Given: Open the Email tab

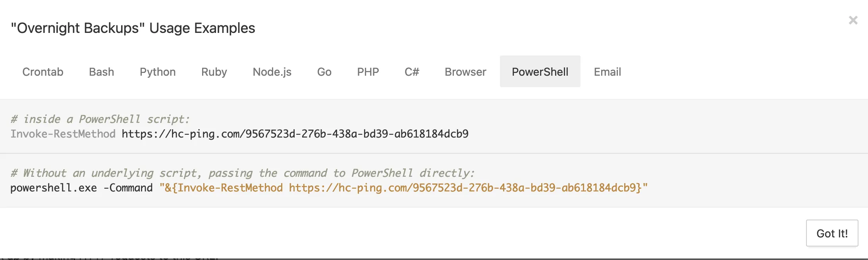Looking at the screenshot, I should coord(607,72).
